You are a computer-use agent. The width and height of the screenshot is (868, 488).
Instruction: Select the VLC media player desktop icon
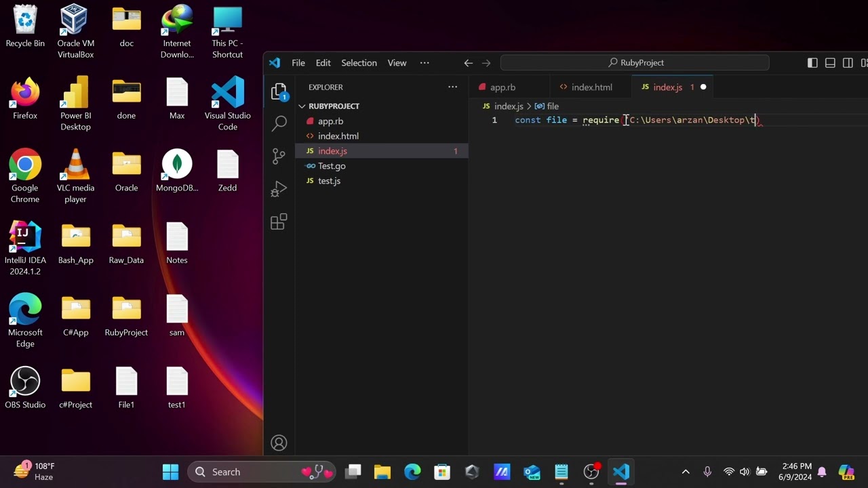point(75,176)
